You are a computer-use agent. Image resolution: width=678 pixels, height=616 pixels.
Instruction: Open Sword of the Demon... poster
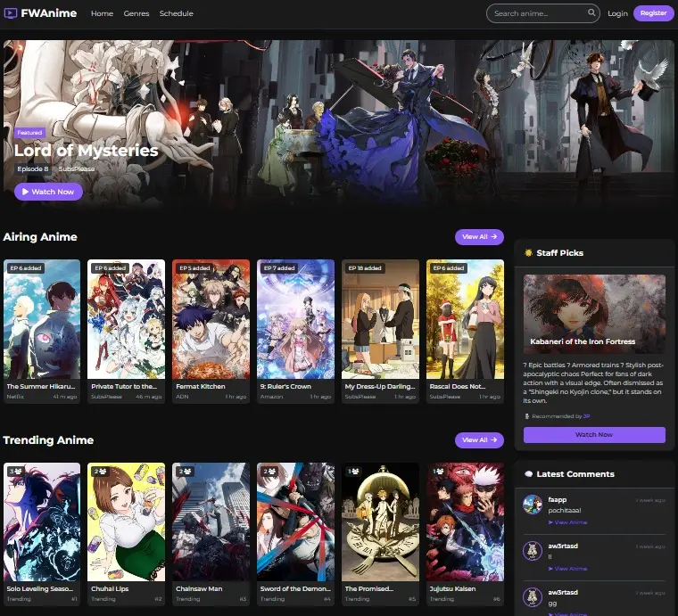point(296,522)
